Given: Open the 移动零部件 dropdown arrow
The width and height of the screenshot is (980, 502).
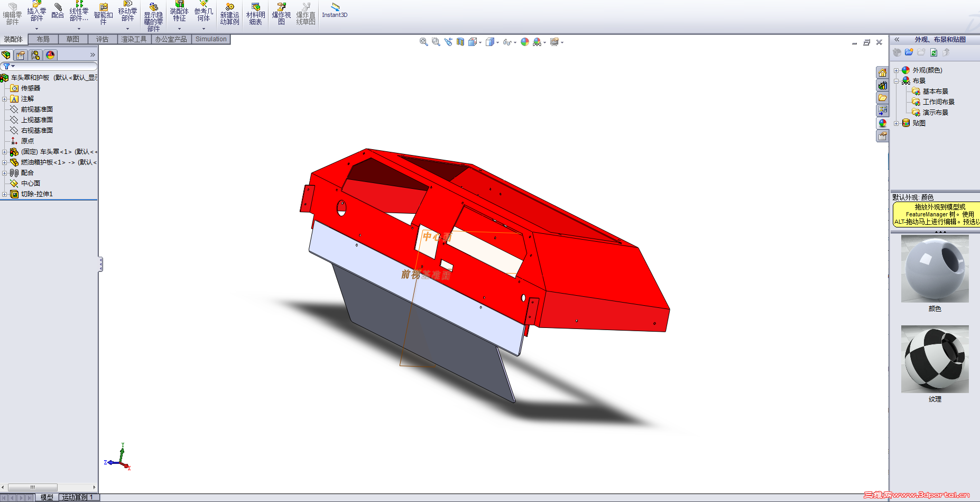Looking at the screenshot, I should tap(127, 29).
